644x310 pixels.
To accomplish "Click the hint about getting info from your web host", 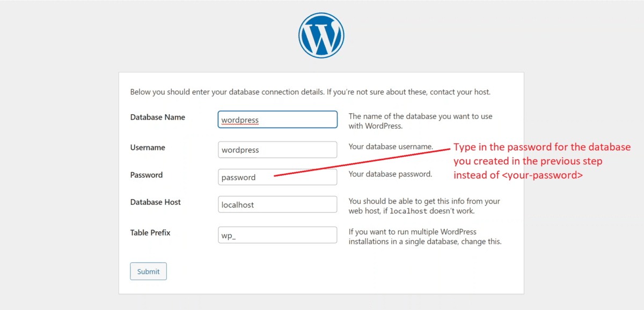I will click(x=425, y=206).
